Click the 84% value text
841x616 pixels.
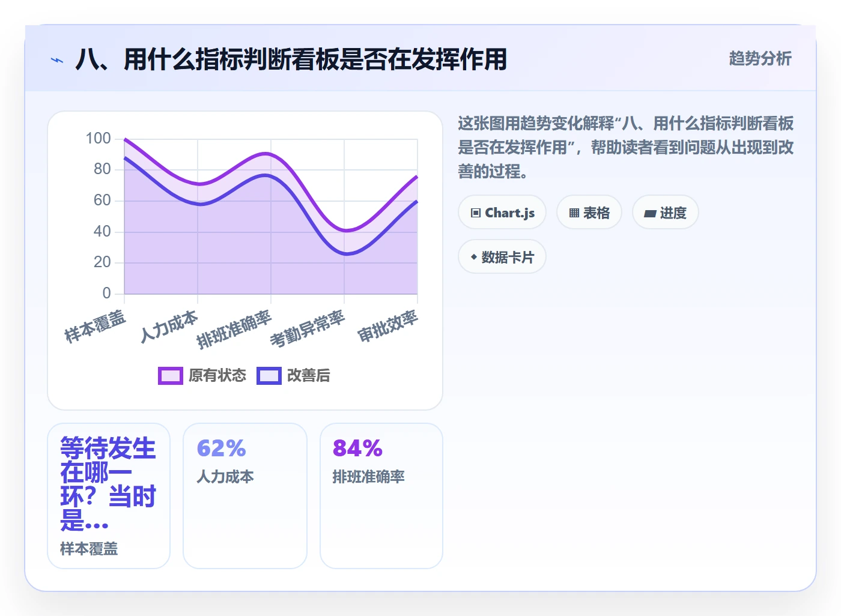pos(358,448)
